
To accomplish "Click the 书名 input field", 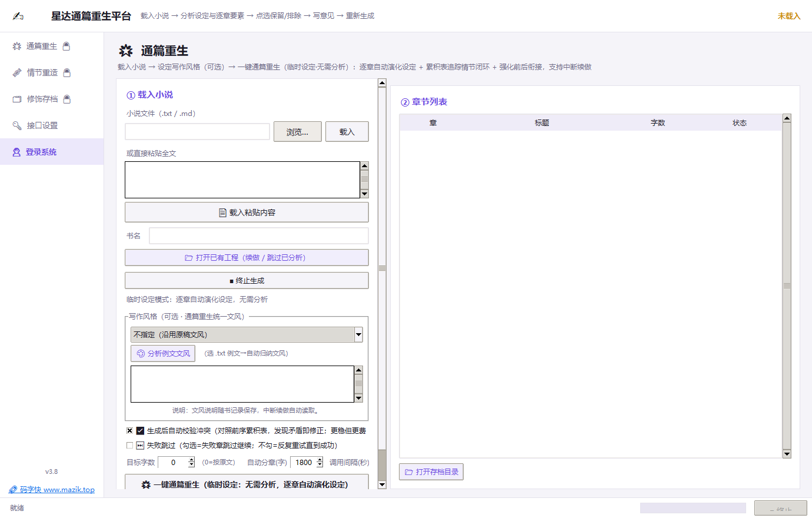I will click(x=259, y=235).
